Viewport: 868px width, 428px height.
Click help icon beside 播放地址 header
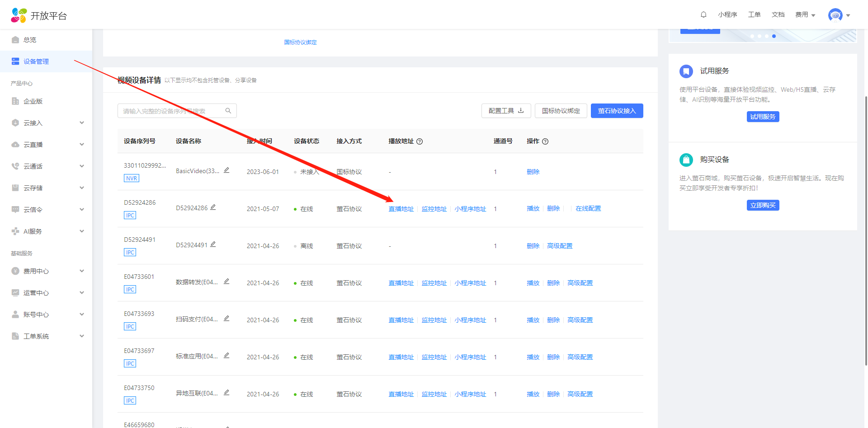point(420,141)
